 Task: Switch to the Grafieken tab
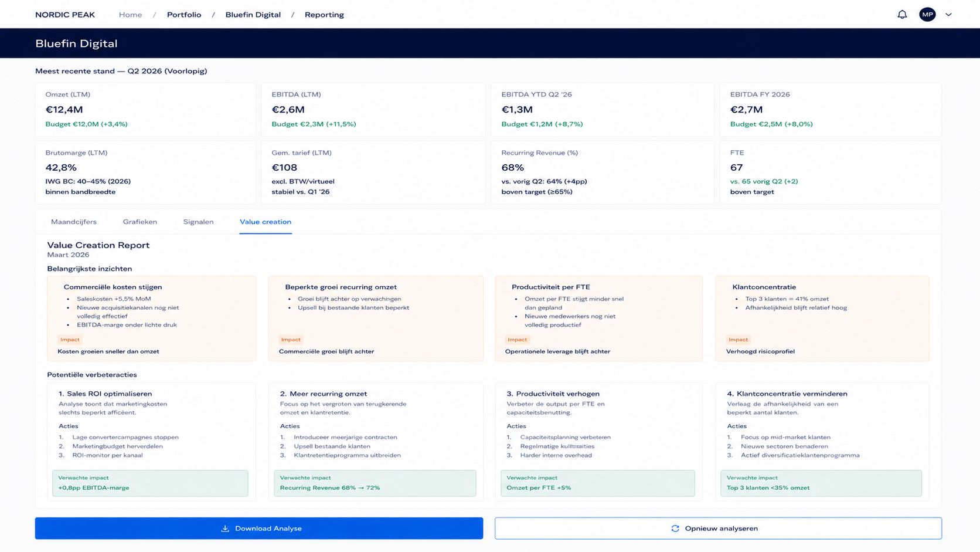coord(140,222)
